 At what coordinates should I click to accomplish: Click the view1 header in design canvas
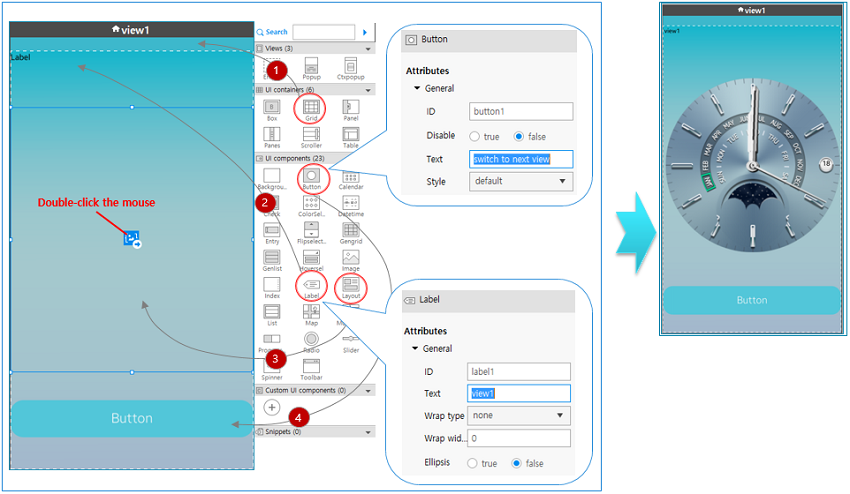(132, 29)
